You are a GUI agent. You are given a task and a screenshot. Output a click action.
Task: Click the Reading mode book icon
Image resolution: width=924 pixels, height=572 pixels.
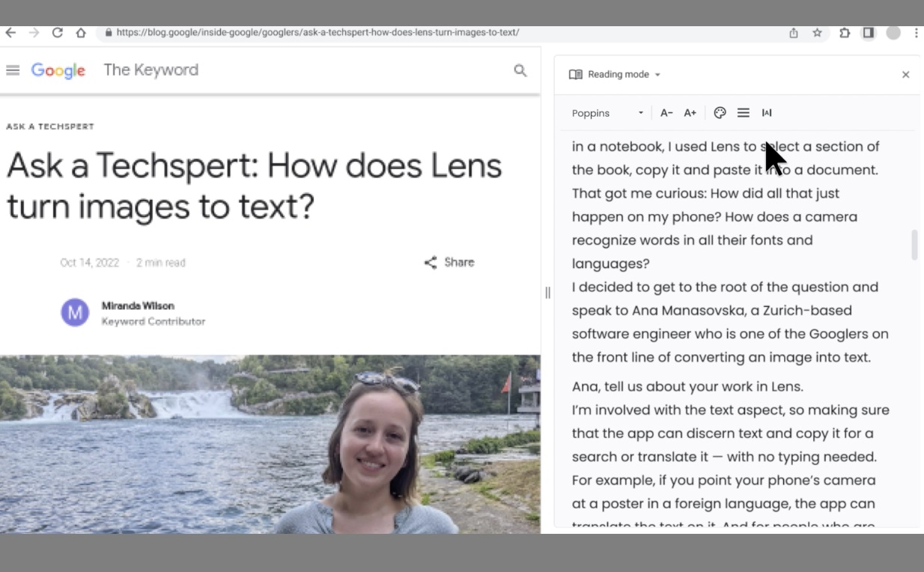[575, 74]
